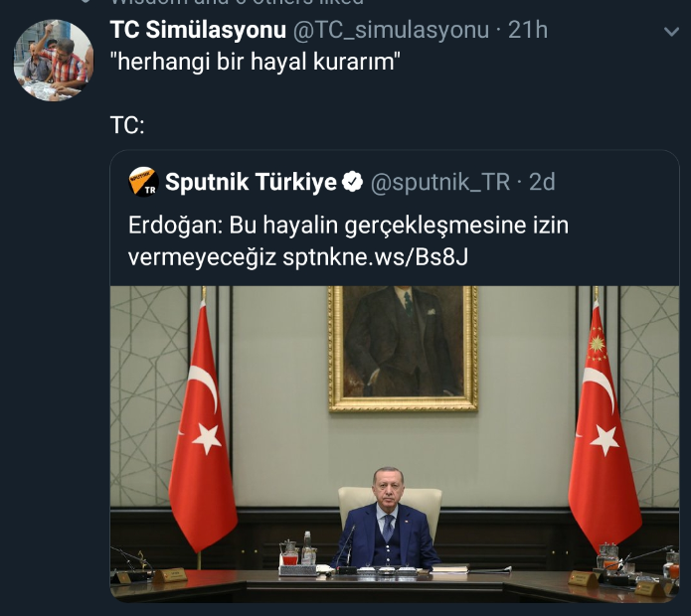This screenshot has height=616, width=691.
Task: Expand the tweet options chevron
Action: (x=671, y=31)
